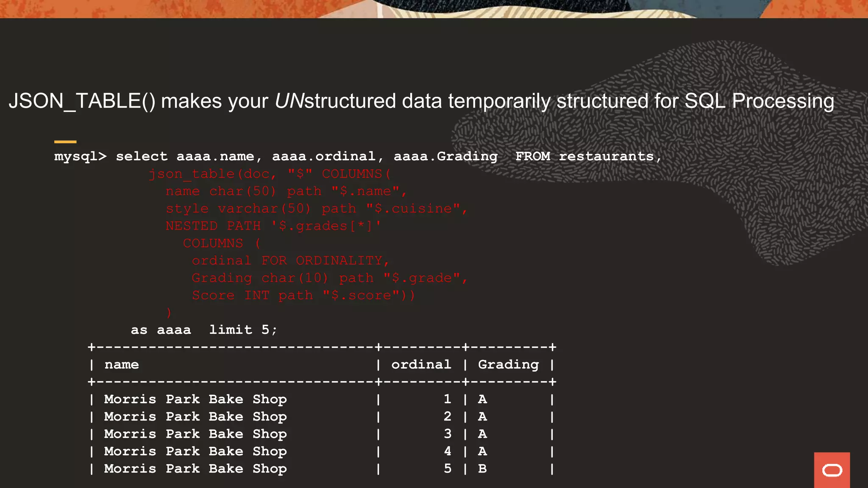
Task: Click the ordinal value 2
Action: [448, 416]
